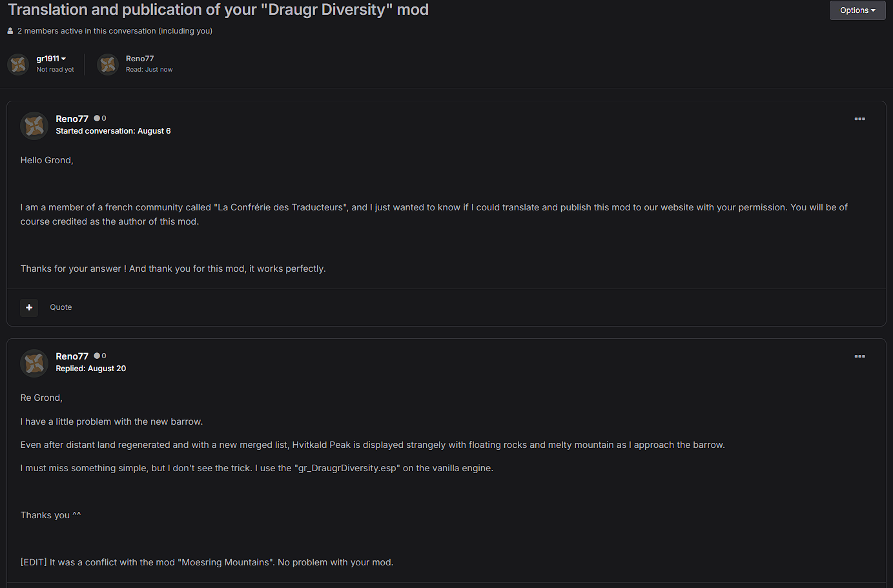Click reputation badge on first message
Image resolution: width=893 pixels, height=588 pixels.
tap(100, 118)
